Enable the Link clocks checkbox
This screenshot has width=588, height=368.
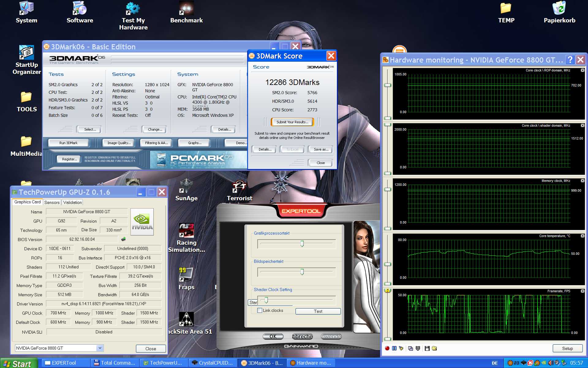(260, 310)
